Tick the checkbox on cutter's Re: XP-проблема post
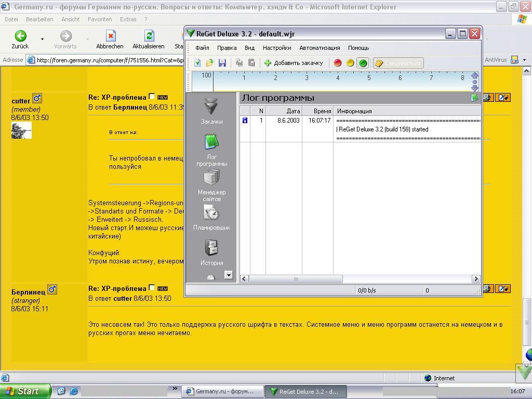This screenshot has height=399, width=532. click(x=152, y=97)
